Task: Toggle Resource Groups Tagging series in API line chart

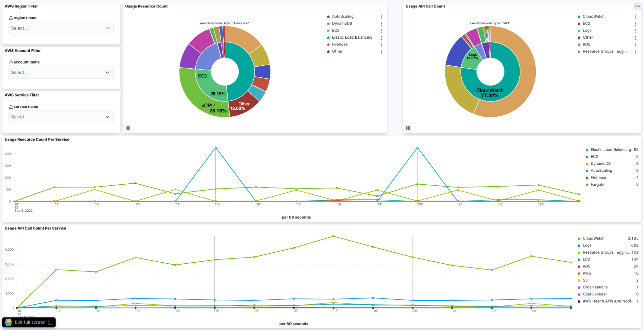Action: tap(606, 252)
